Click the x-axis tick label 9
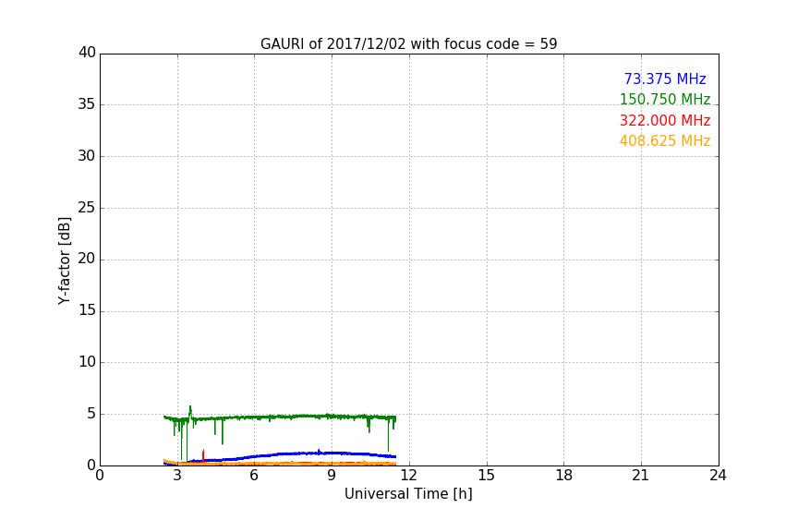Image resolution: width=798 pixels, height=532 pixels. point(332,476)
